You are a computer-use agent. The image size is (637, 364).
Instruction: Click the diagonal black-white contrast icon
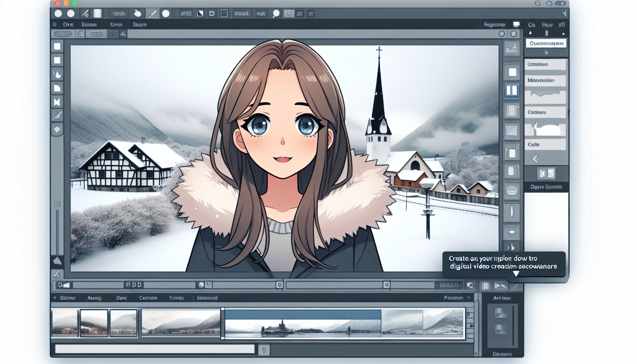tap(200, 14)
